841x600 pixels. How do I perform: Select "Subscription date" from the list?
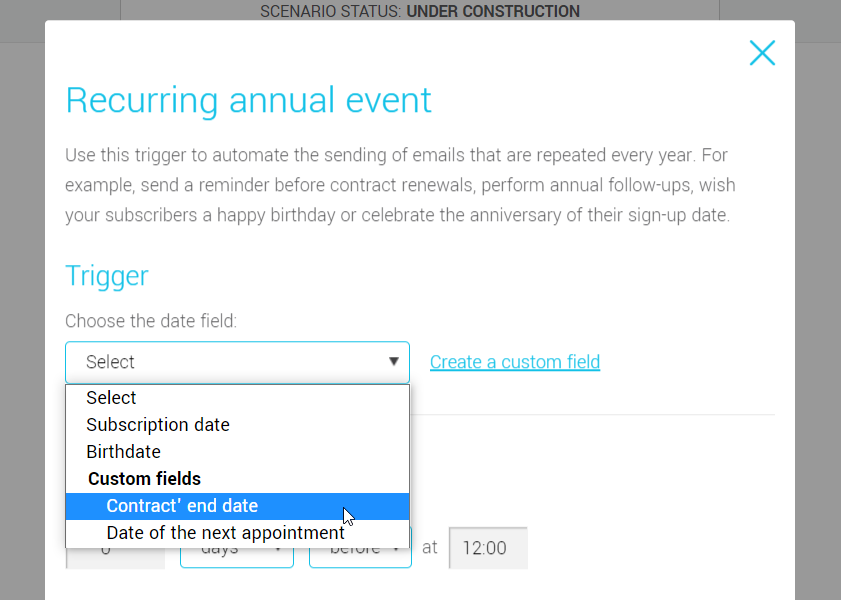pos(157,424)
